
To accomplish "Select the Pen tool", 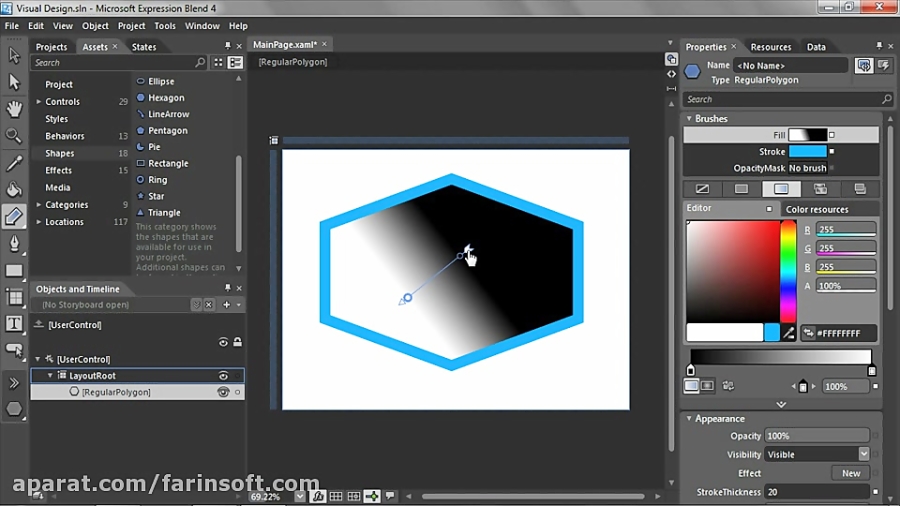I will [x=14, y=243].
